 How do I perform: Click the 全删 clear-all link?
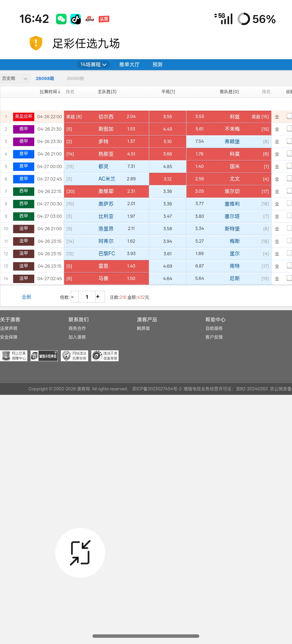point(26,297)
